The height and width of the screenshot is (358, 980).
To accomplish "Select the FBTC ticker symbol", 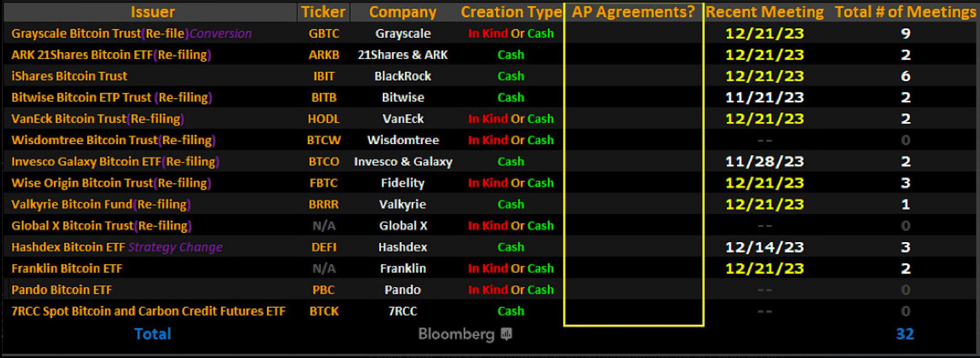I will (x=323, y=183).
